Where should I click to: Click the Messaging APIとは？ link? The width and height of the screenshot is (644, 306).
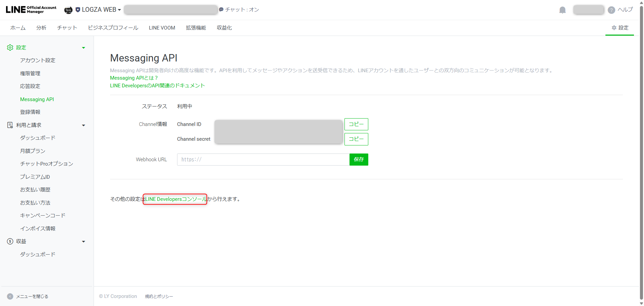[x=133, y=78]
